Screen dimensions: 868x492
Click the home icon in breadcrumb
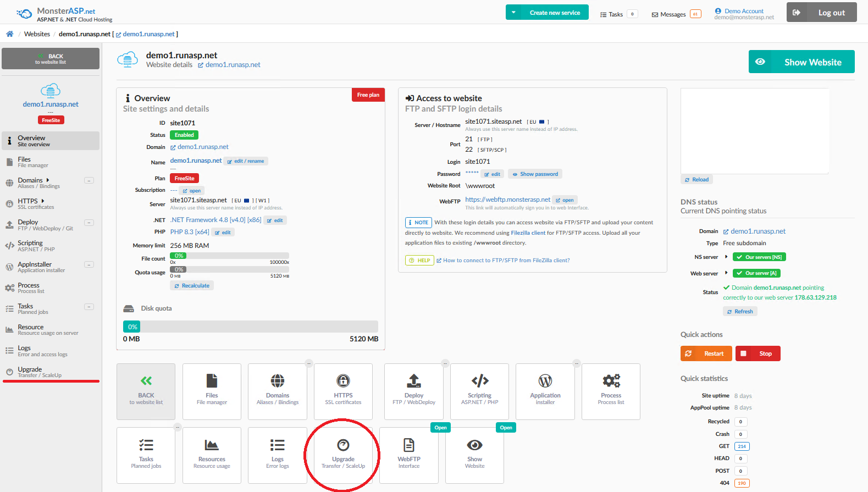pos(9,34)
